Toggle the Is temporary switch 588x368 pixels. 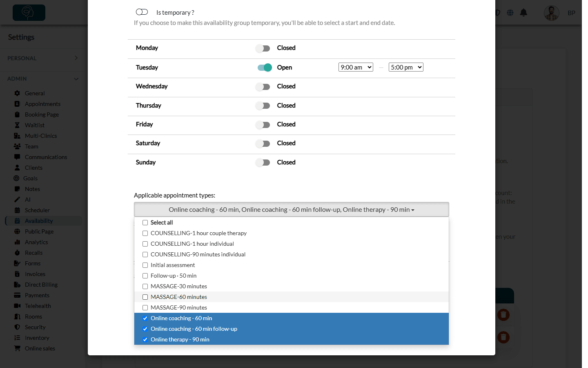[x=142, y=12]
